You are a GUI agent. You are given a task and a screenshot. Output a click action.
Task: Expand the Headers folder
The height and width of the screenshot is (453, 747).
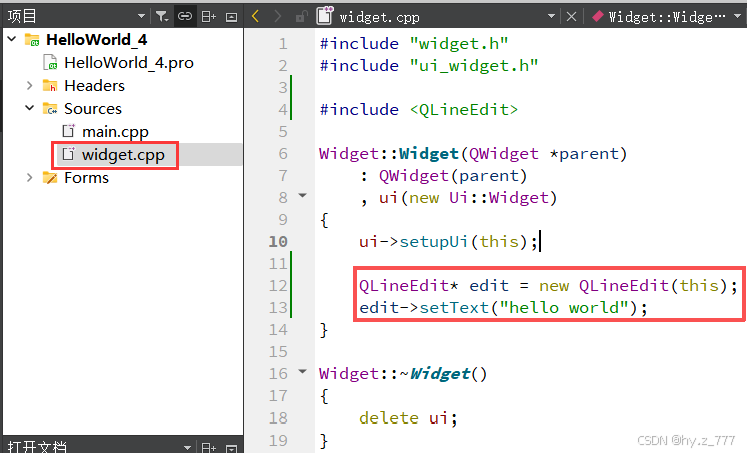point(30,86)
